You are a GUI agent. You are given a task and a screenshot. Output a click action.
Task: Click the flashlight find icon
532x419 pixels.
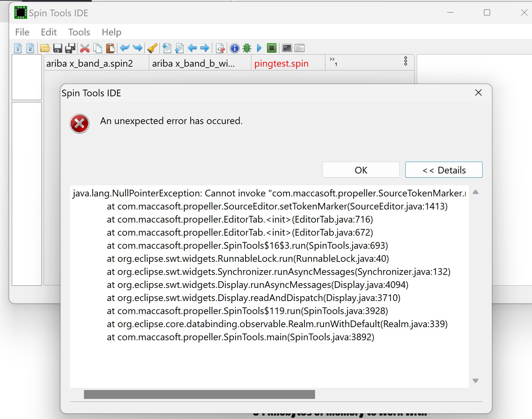pos(152,48)
